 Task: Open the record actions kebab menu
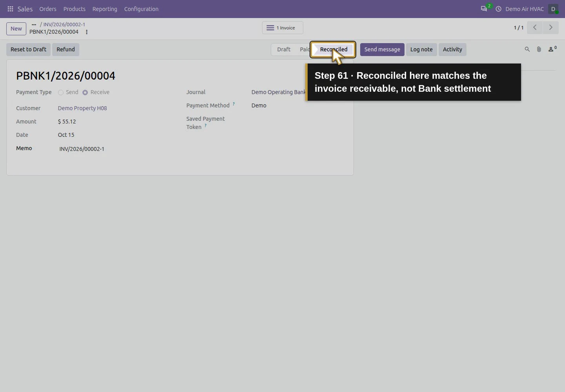(87, 32)
